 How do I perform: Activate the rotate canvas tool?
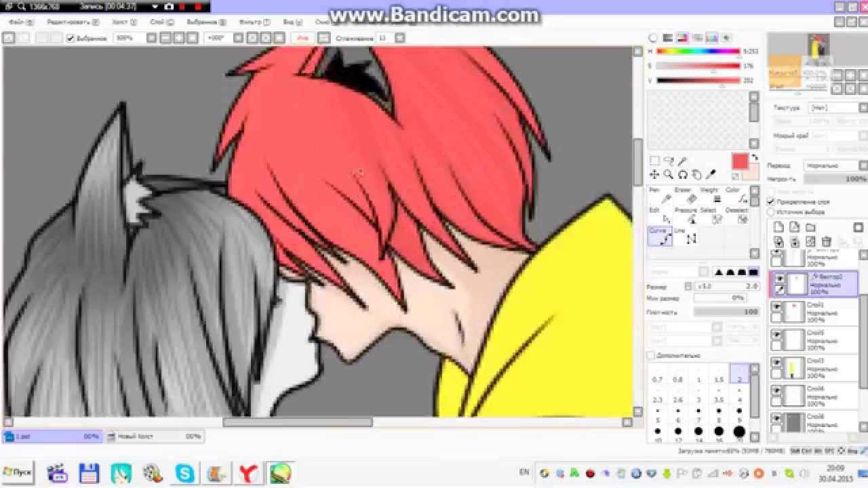(x=682, y=175)
